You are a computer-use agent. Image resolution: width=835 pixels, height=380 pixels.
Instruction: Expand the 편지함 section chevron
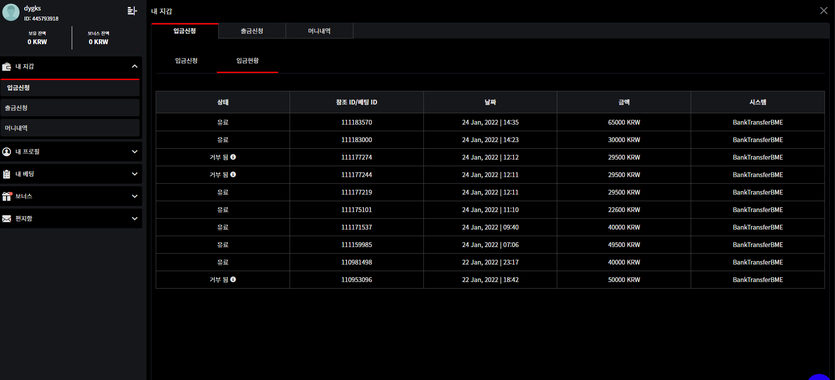pos(135,219)
